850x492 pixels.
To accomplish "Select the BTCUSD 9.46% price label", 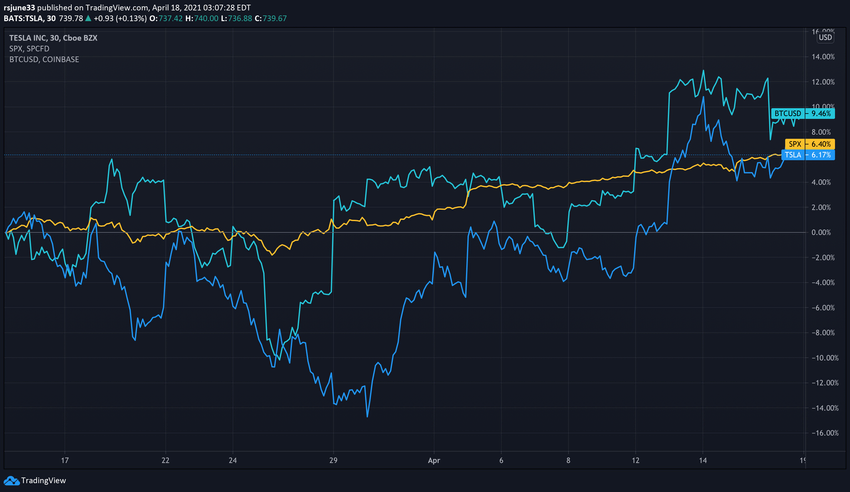I will pos(802,114).
